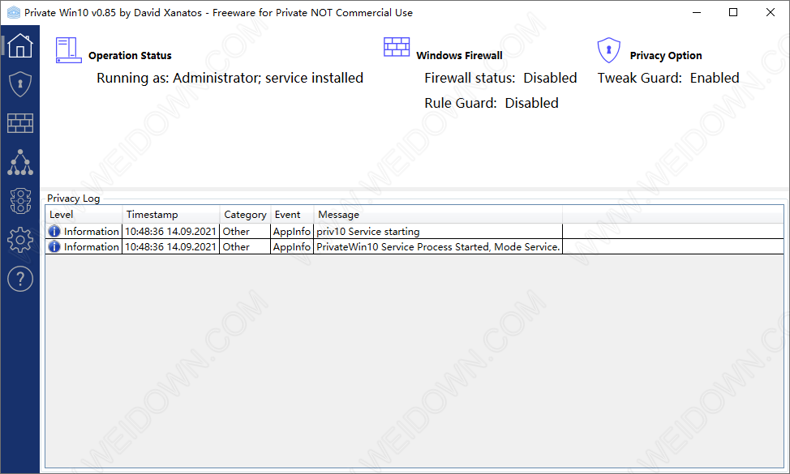The image size is (790, 474).
Task: Open the firewall brick wall sidebar page
Action: point(20,123)
